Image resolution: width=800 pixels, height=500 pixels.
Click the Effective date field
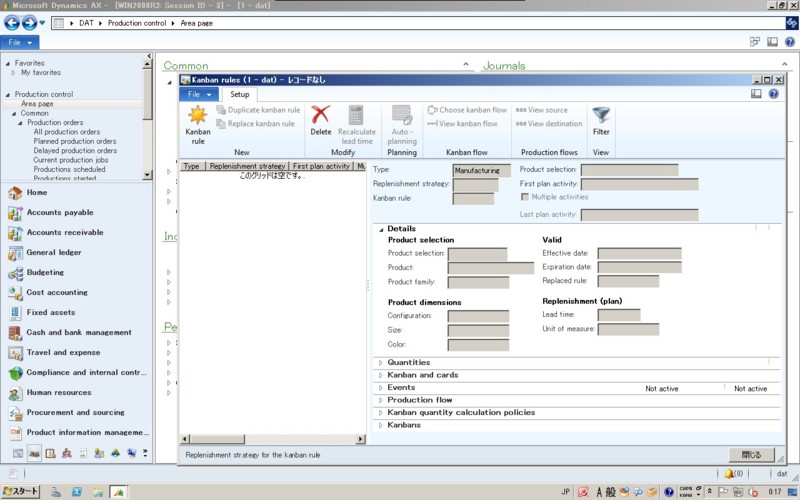coord(639,254)
